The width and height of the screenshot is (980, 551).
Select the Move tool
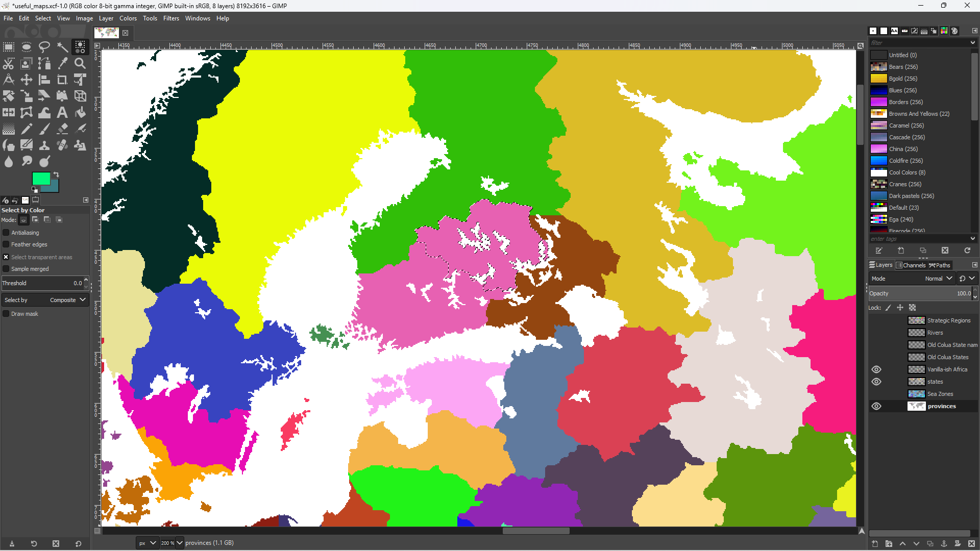(27, 80)
